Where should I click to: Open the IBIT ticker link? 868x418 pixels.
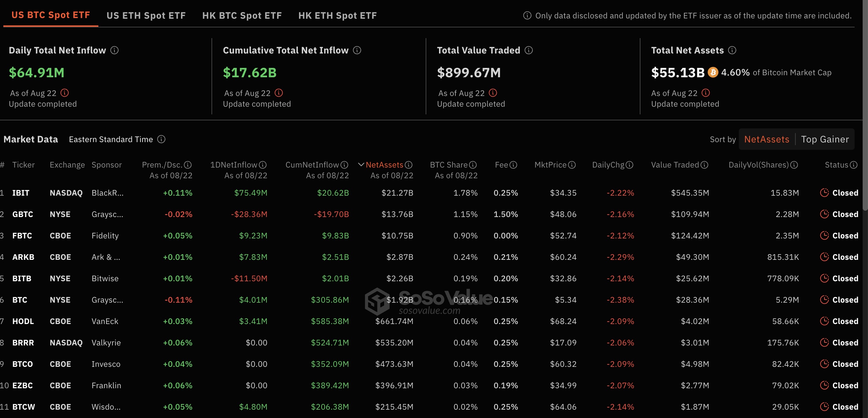(x=21, y=193)
